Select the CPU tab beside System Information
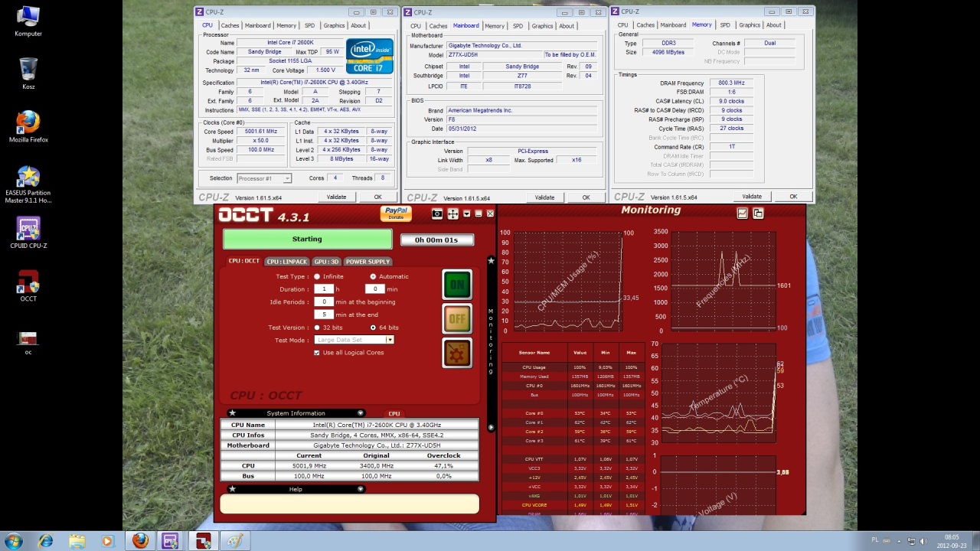The width and height of the screenshot is (980, 551). point(394,413)
